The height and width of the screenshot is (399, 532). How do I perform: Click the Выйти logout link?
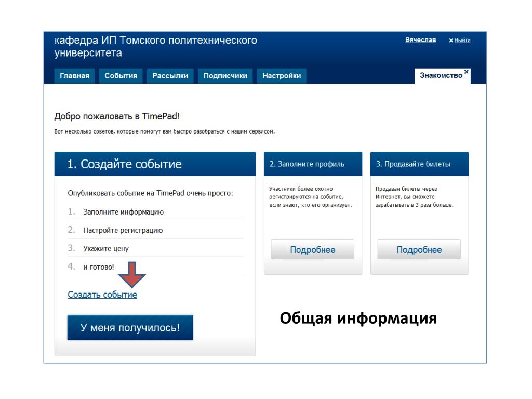[x=462, y=41]
